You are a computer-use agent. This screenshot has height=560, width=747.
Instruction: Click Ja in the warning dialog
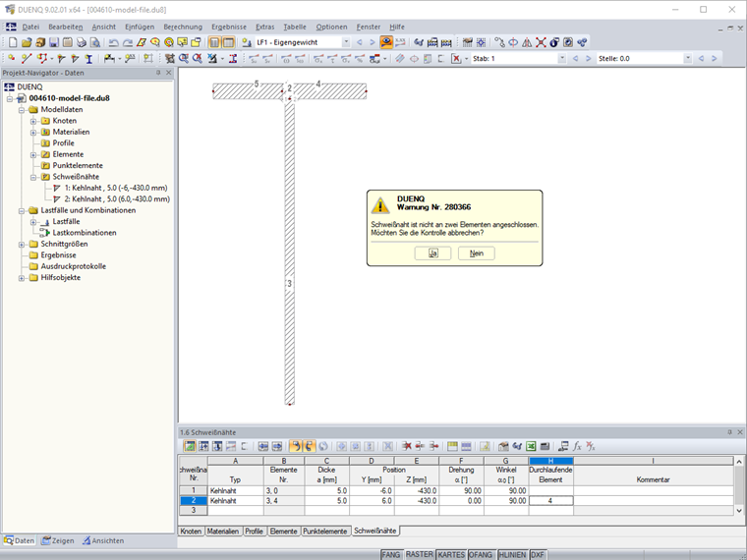[x=432, y=253]
